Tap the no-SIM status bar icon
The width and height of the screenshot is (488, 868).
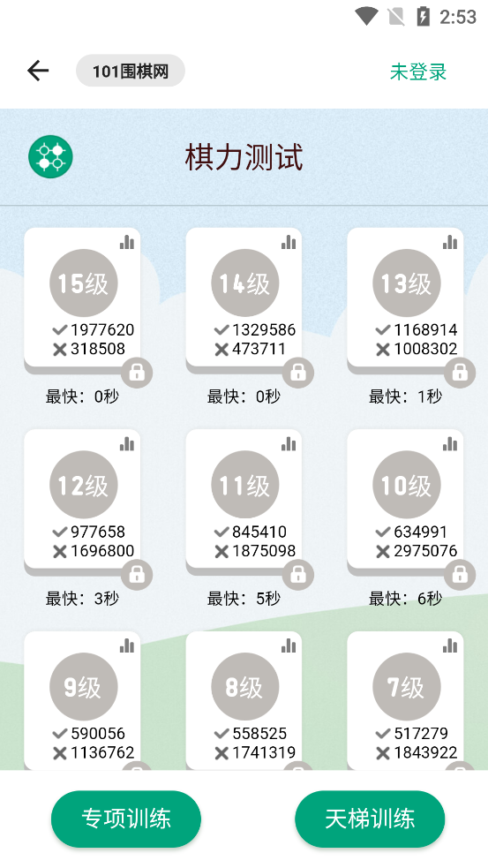click(396, 17)
